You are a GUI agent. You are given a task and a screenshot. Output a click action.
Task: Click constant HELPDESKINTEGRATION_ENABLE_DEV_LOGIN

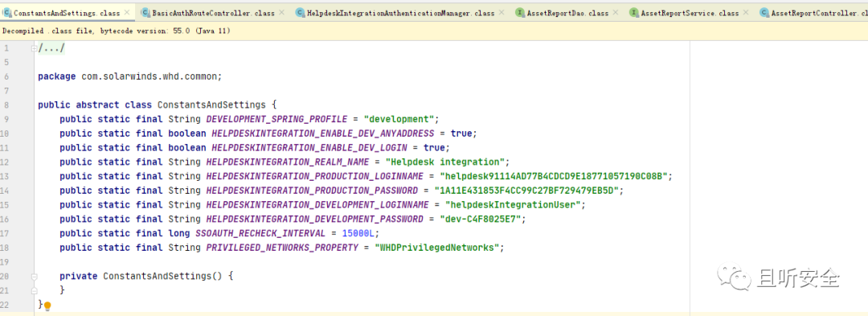[309, 148]
